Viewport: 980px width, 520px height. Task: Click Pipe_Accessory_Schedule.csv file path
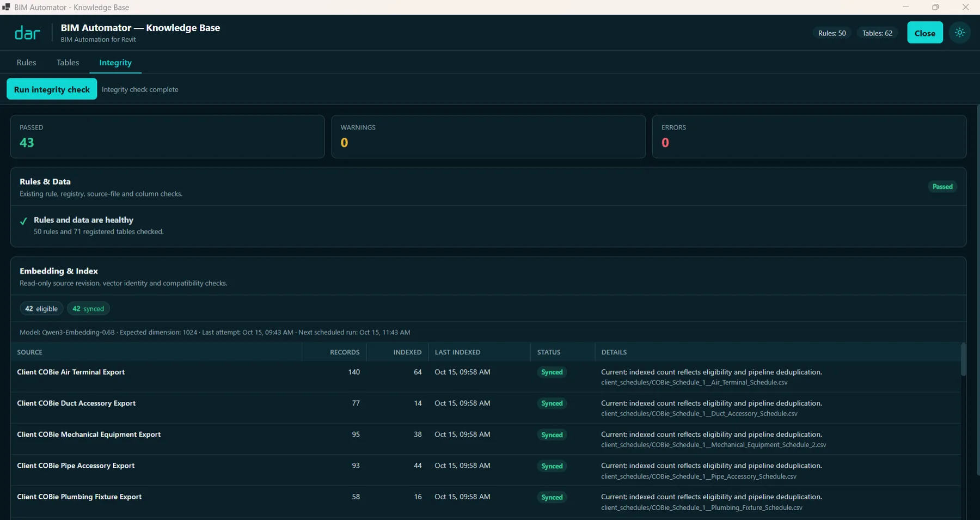699,476
